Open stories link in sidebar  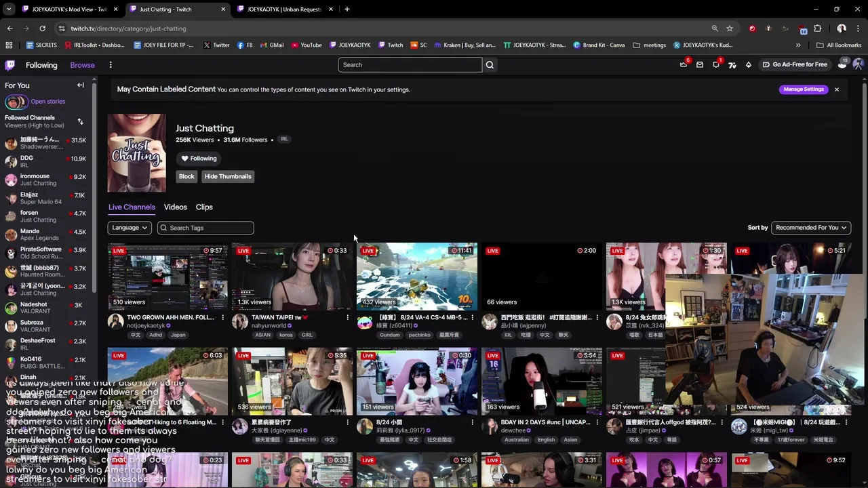tap(47, 102)
